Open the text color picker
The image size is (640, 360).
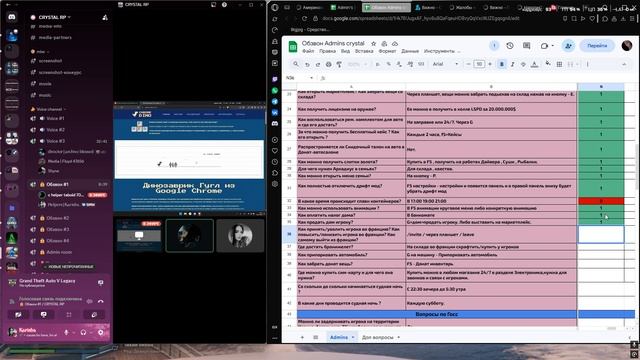[534, 64]
